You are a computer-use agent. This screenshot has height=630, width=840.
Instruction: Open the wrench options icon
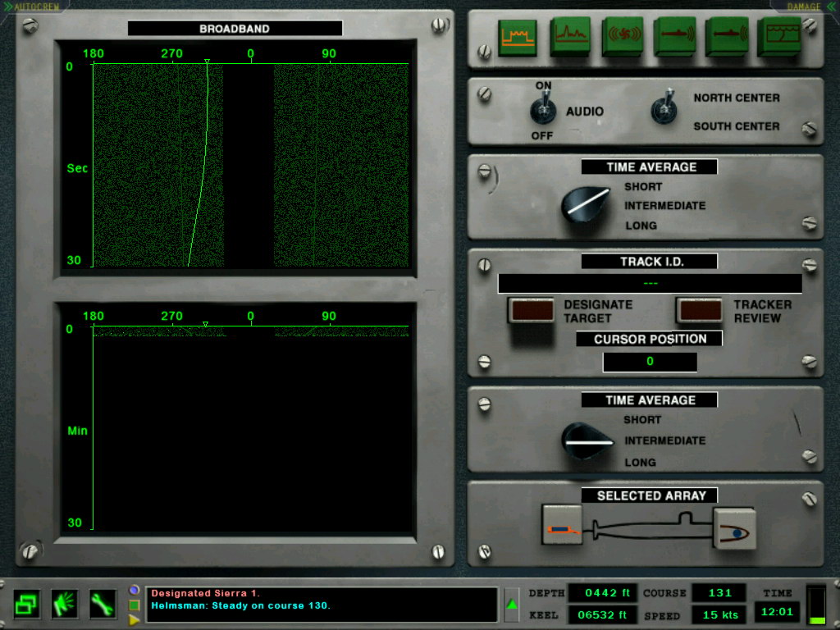(x=102, y=605)
